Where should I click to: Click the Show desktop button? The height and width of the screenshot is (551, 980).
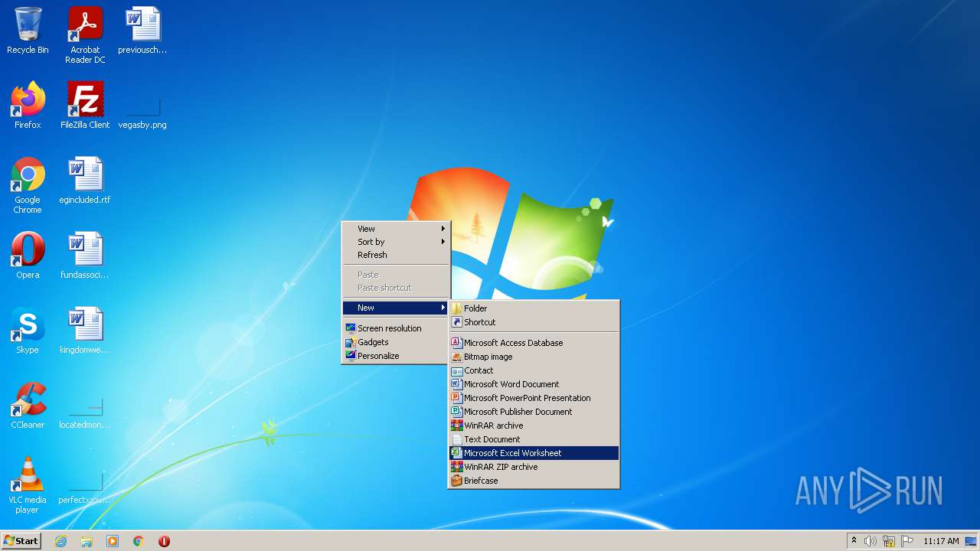click(x=971, y=541)
